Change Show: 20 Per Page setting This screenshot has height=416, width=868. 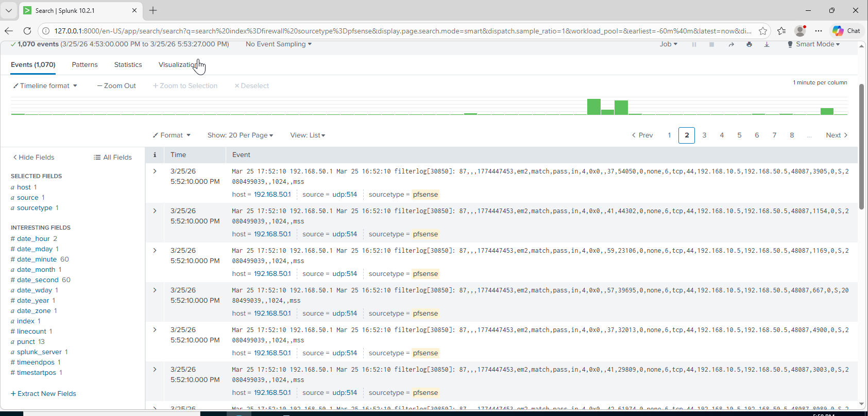tap(240, 135)
